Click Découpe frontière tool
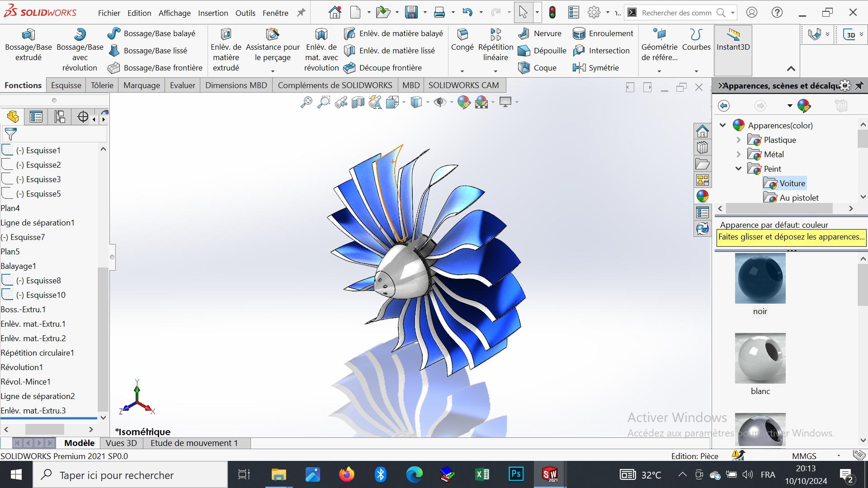 [382, 68]
